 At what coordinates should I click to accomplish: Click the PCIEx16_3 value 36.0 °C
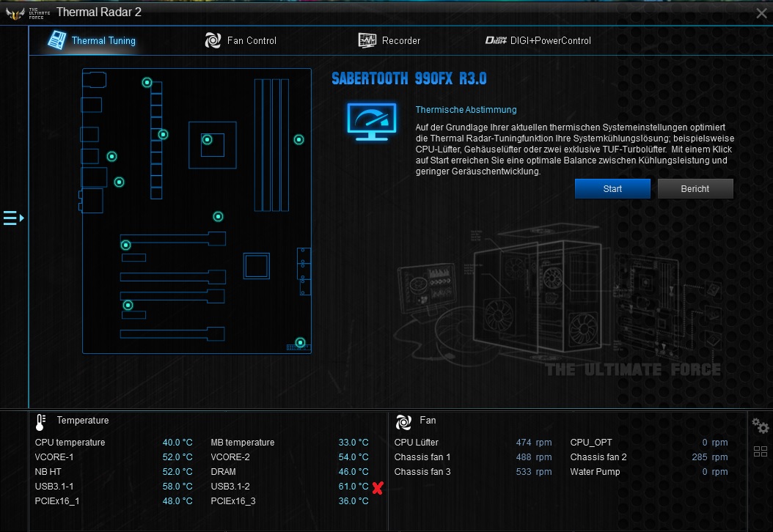tap(353, 501)
